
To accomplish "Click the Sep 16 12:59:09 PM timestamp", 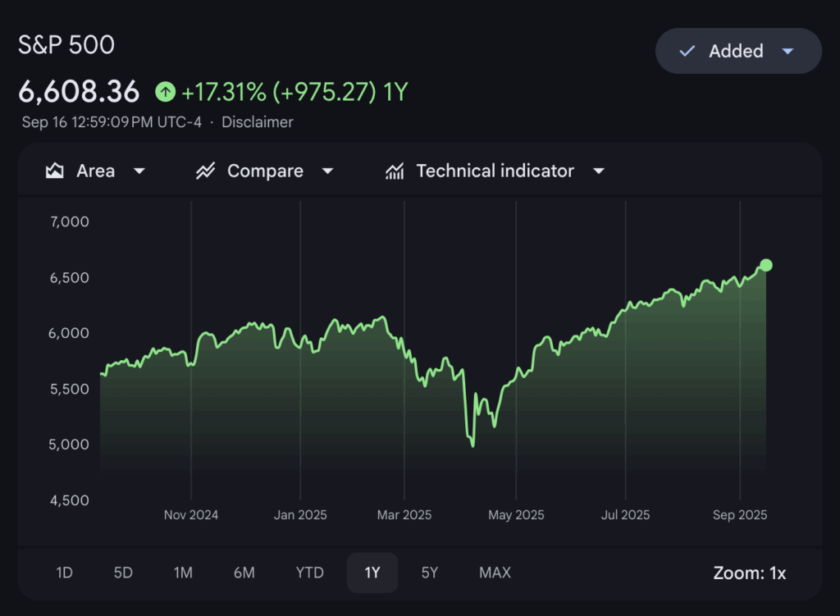I will tap(112, 122).
